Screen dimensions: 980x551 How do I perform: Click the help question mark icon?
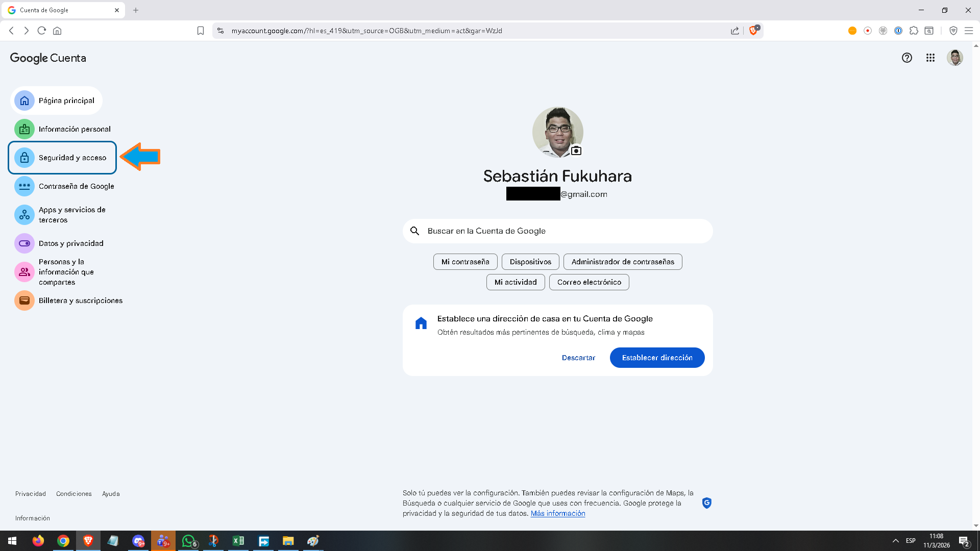pyautogui.click(x=906, y=58)
